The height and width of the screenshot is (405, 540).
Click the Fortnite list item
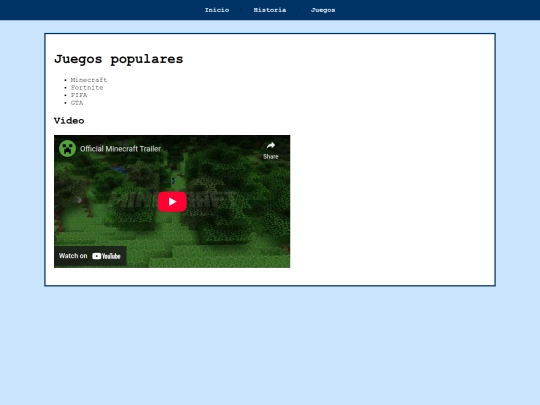(x=87, y=87)
